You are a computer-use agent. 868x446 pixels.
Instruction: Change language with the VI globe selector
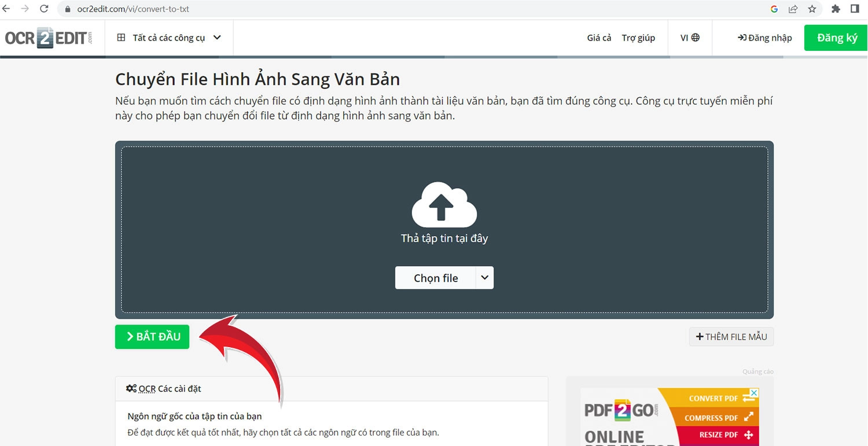(690, 38)
